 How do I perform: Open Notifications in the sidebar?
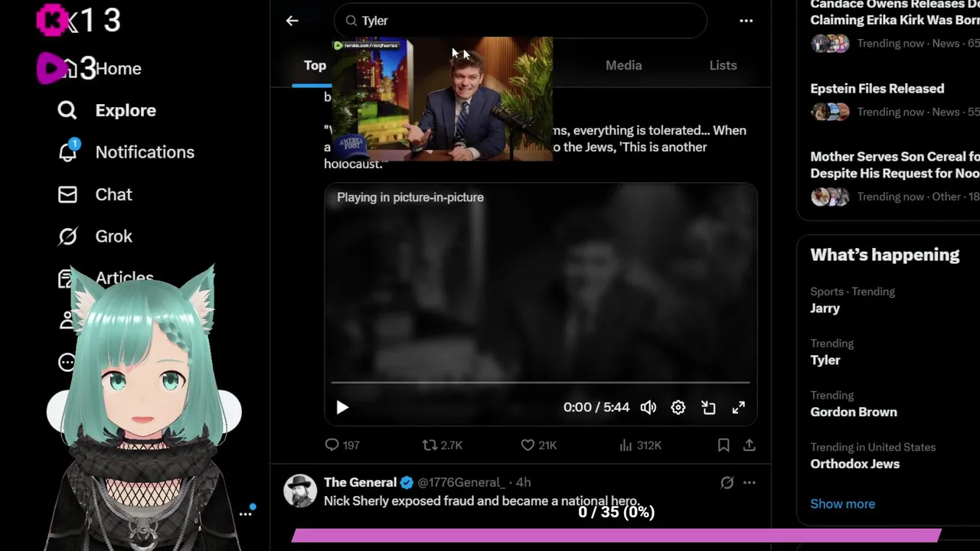[145, 152]
